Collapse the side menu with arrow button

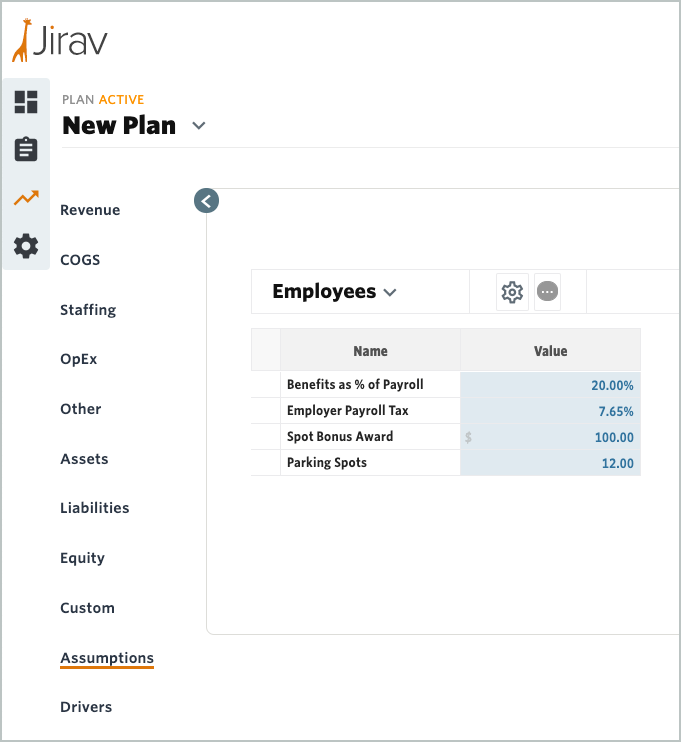tap(206, 201)
